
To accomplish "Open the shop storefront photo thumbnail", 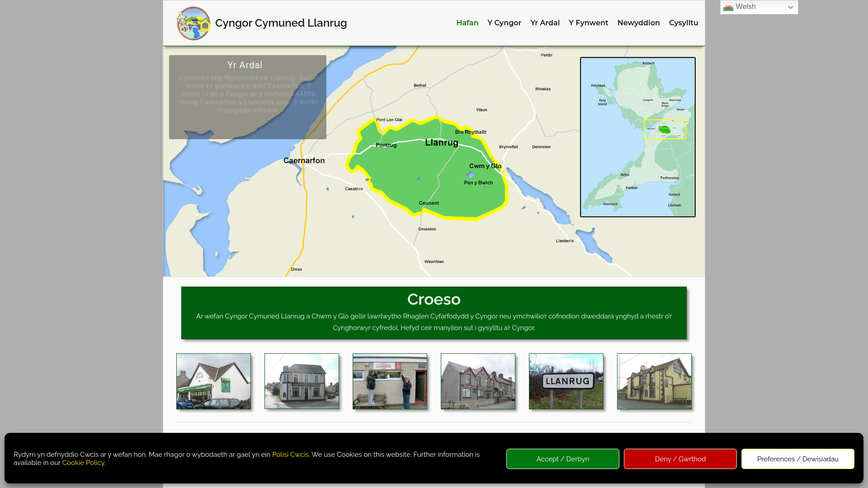I will click(x=213, y=381).
